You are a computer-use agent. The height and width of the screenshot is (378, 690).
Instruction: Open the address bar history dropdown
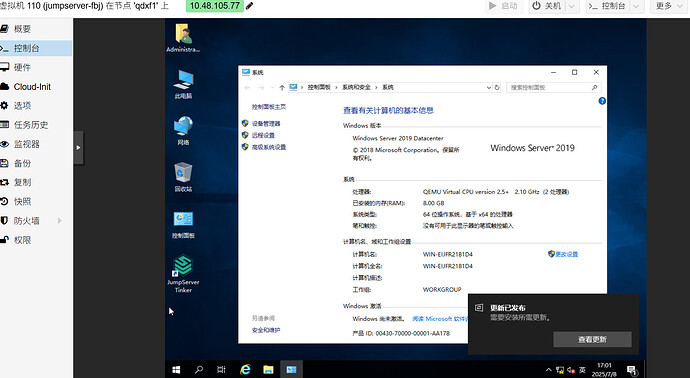coord(488,88)
